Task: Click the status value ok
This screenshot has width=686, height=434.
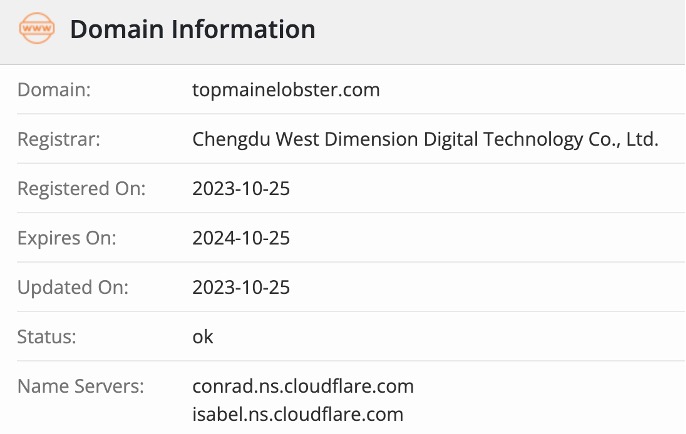Action: tap(203, 337)
